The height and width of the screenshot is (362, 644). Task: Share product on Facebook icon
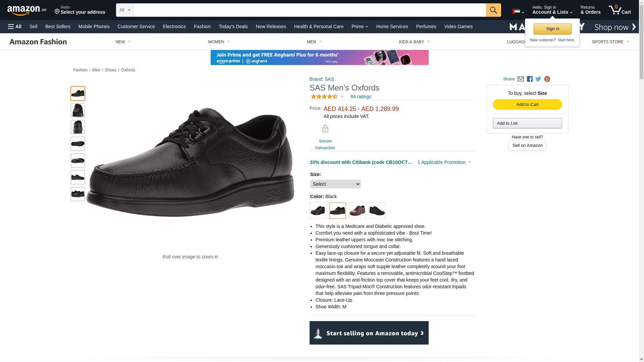coord(530,79)
